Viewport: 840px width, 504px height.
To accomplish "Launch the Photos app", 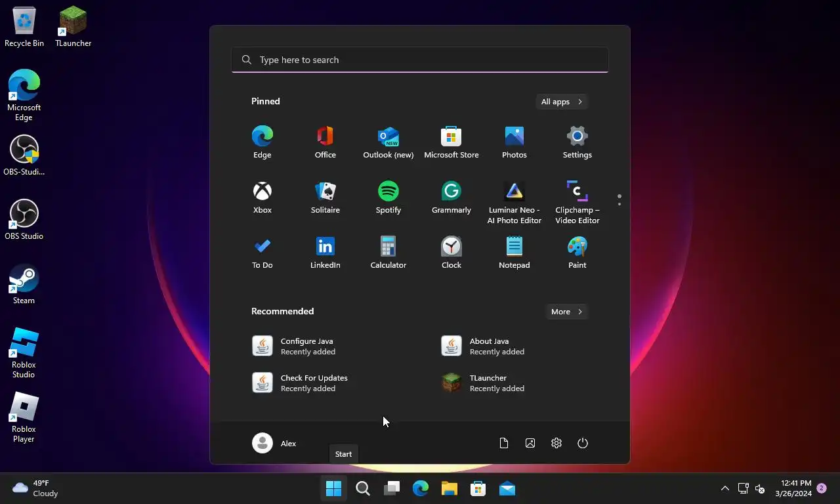I will (514, 142).
